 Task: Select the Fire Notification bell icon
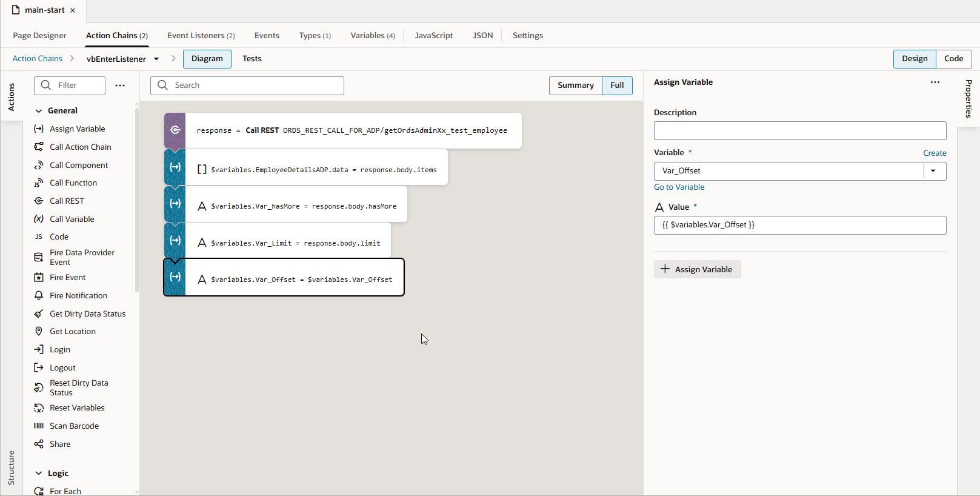tap(39, 296)
